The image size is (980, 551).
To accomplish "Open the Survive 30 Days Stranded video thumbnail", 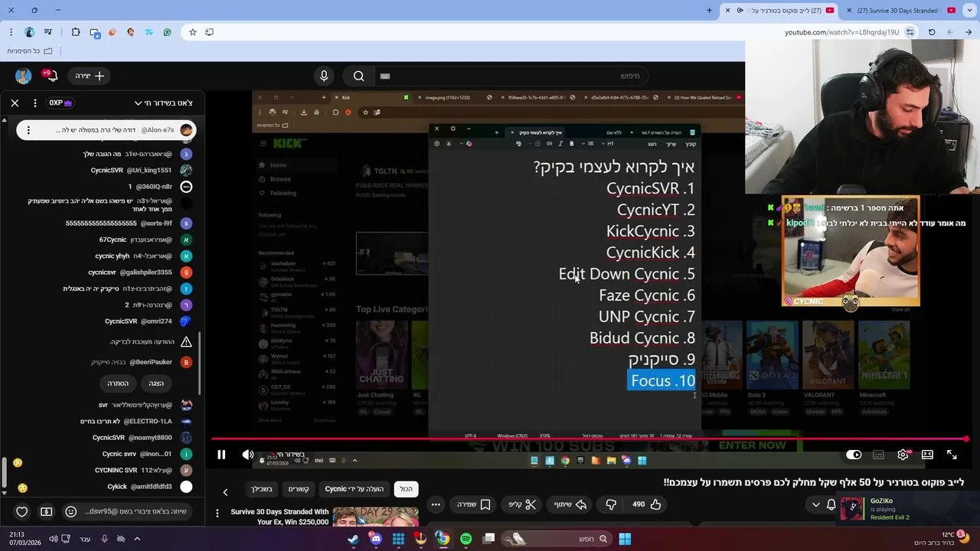I will pyautogui.click(x=375, y=517).
